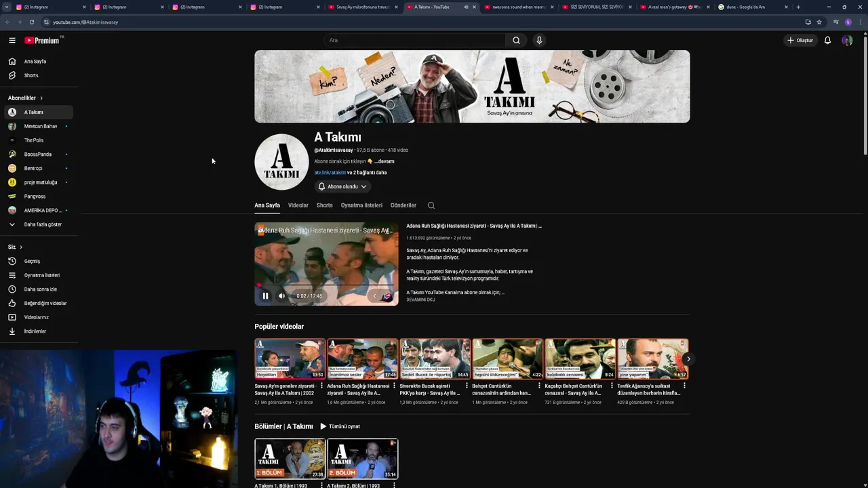Open Abonelikler section chevron
Viewport: 868px width, 488px height.
(x=41, y=98)
